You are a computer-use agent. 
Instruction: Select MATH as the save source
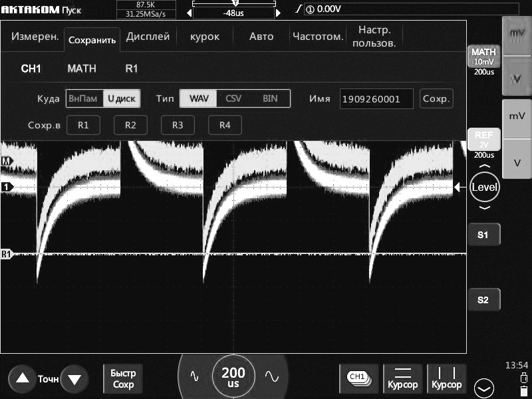click(x=82, y=68)
